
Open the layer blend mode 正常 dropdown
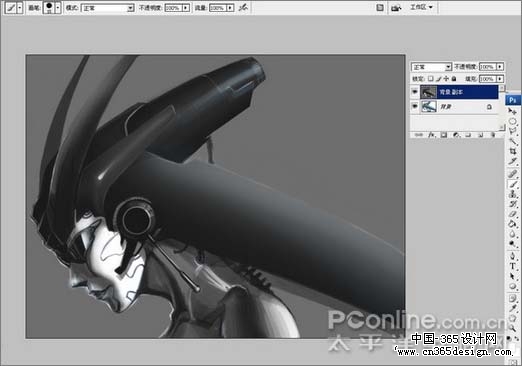coord(431,67)
